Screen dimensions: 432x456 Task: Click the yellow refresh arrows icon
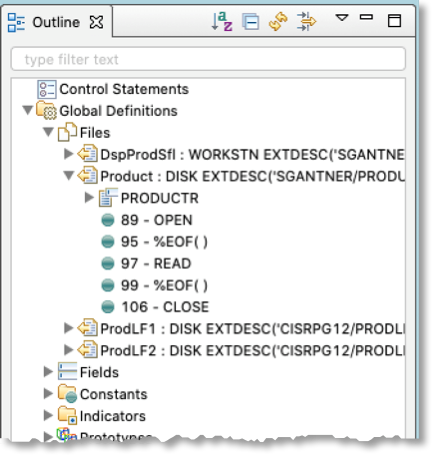(278, 22)
